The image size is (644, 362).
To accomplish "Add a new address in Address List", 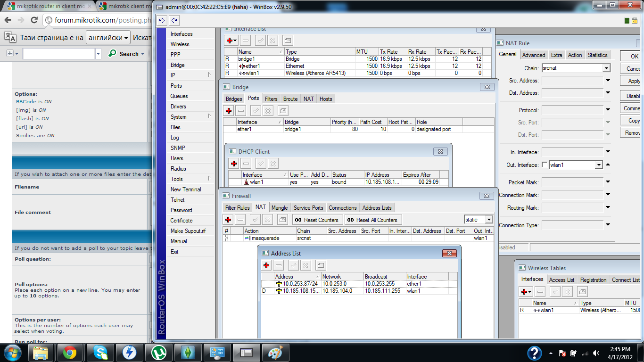I will [x=266, y=265].
